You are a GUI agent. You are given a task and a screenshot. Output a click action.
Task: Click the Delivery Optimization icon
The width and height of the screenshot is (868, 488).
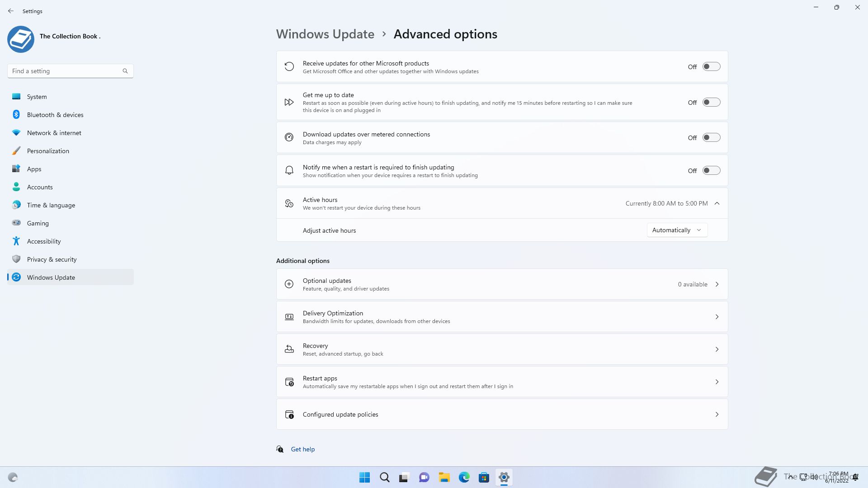coord(289,317)
